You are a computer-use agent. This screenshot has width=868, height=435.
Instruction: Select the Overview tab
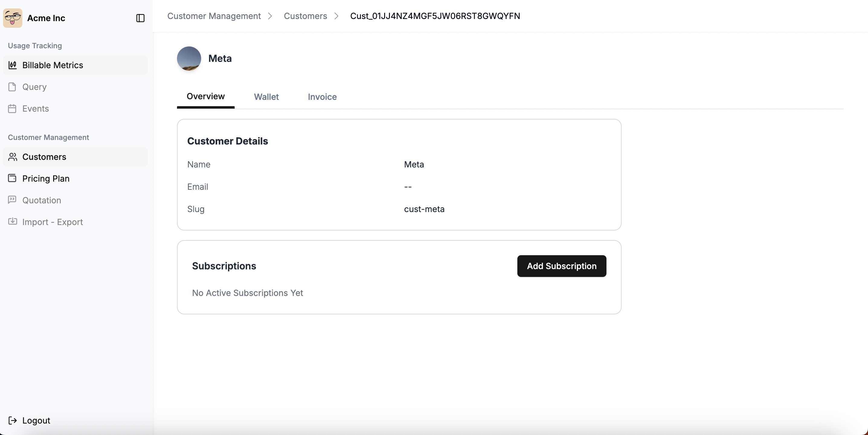(x=206, y=96)
